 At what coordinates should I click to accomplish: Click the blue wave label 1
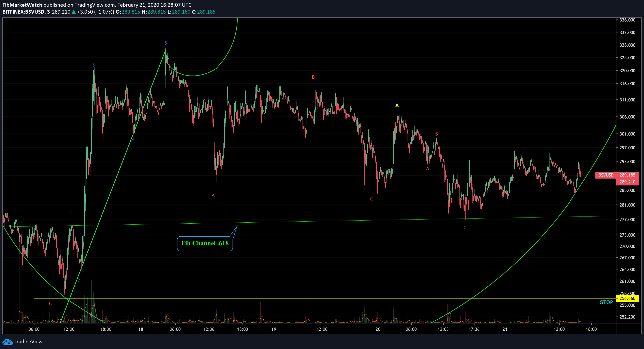tap(72, 214)
